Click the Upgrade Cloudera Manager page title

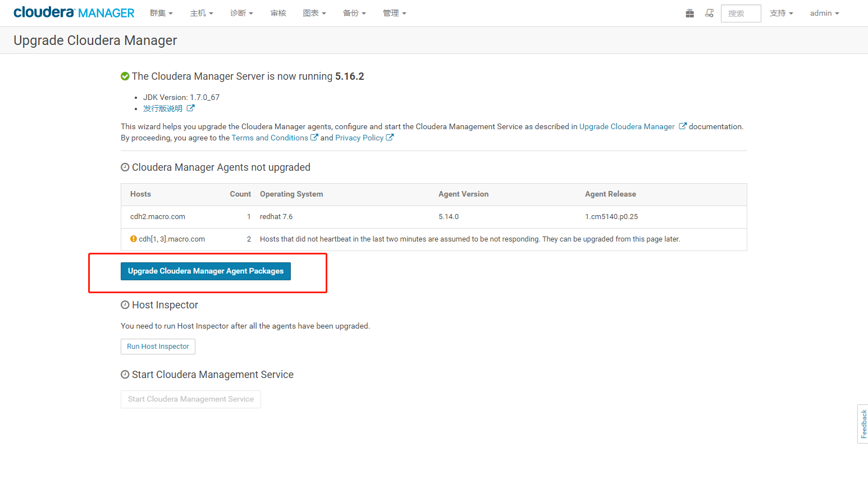tap(95, 40)
